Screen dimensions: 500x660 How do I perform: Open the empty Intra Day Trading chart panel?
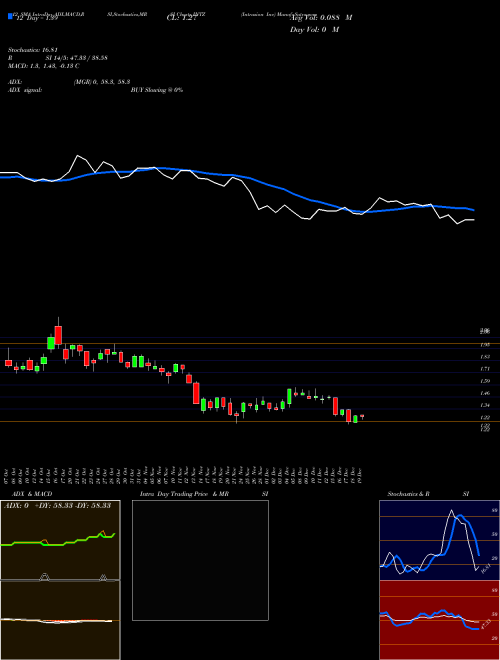(x=200, y=560)
